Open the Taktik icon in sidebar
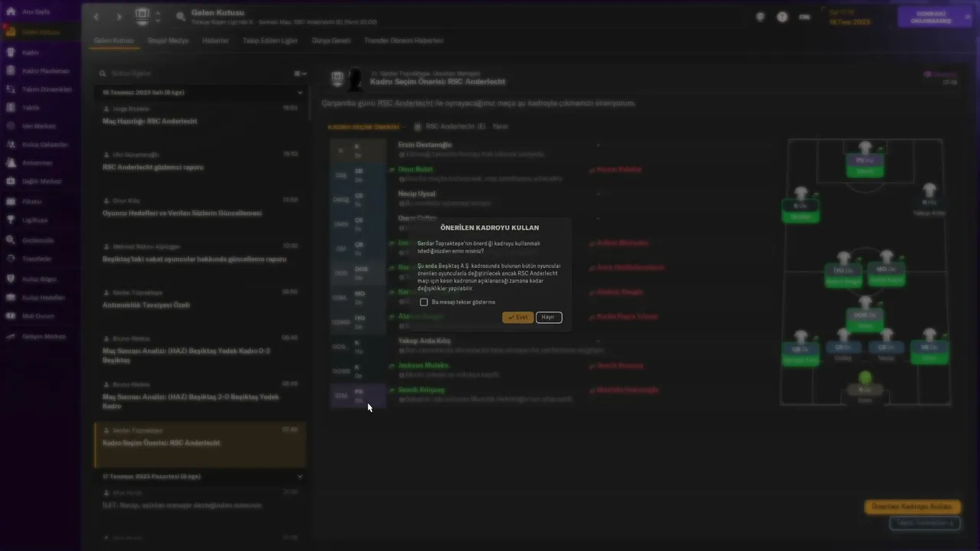The image size is (980, 551). 11,108
